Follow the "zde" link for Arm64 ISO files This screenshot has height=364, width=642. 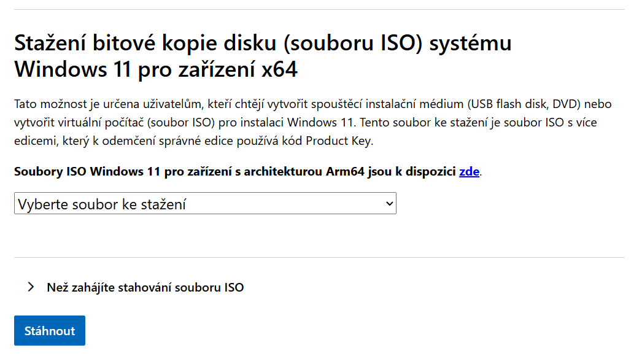click(469, 171)
